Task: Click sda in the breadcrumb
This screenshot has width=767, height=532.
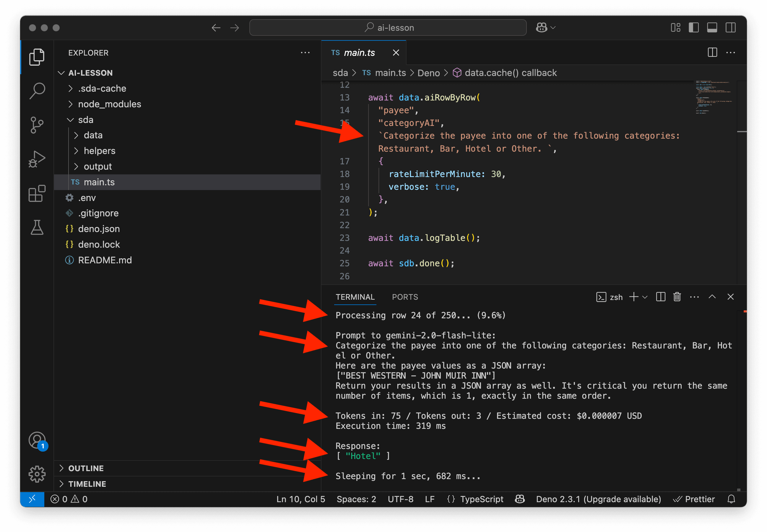Action: (340, 73)
